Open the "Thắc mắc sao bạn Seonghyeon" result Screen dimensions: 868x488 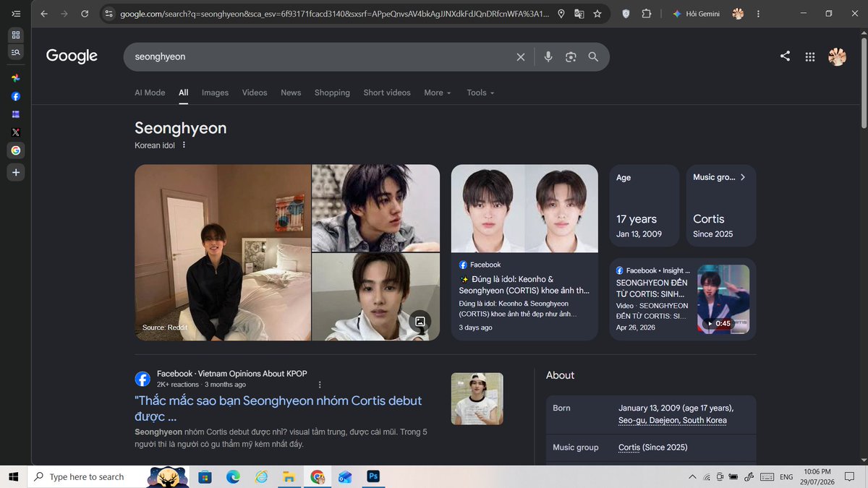click(x=278, y=408)
